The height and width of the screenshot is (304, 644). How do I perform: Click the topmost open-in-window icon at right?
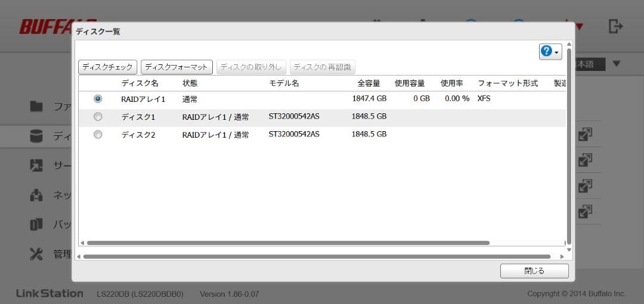coord(585,134)
